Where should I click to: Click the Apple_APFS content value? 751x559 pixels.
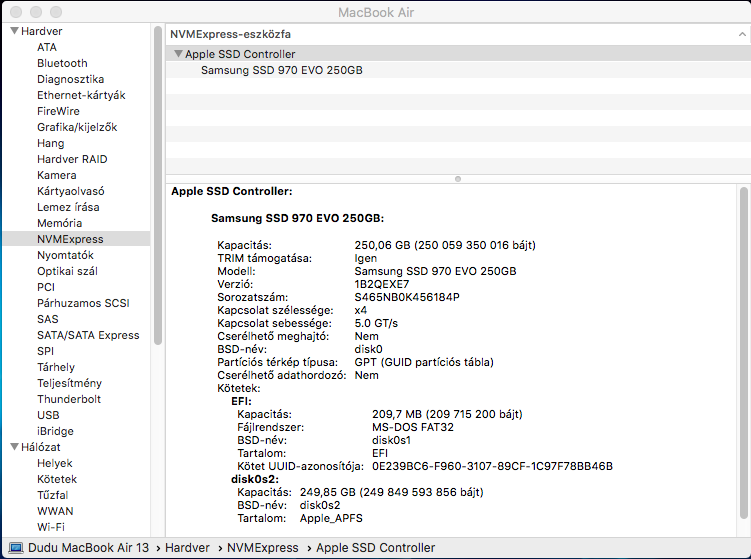(331, 518)
